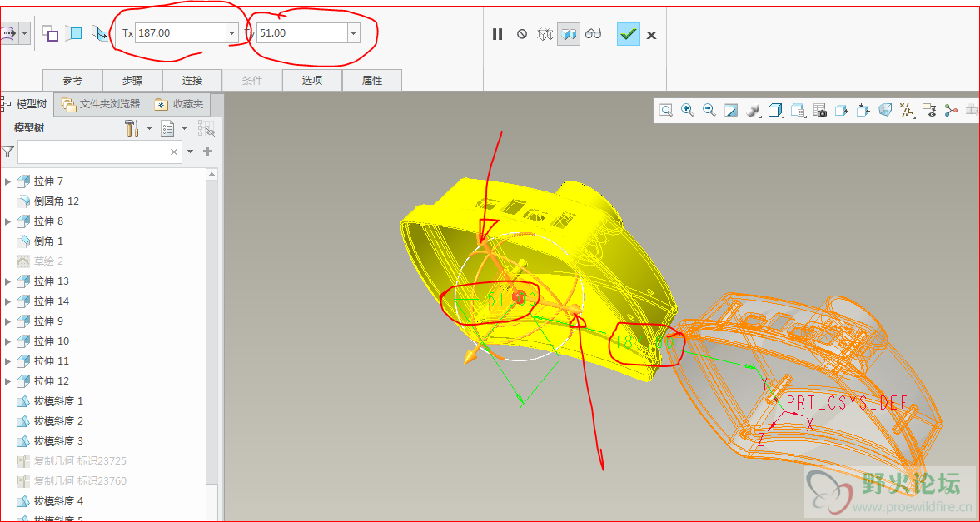Click the model tree scroll up arrow
This screenshot has height=522, width=980.
(212, 175)
